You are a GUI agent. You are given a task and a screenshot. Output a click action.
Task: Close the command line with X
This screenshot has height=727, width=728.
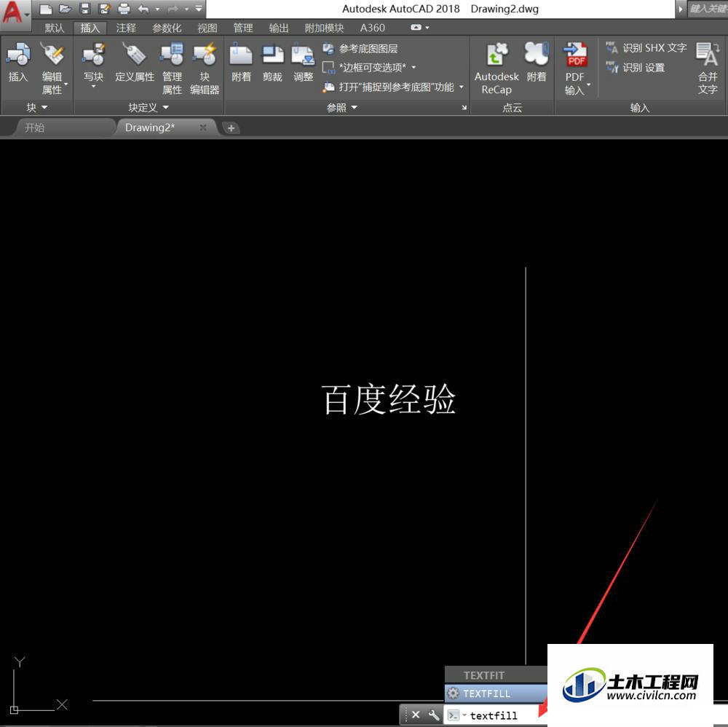(416, 715)
